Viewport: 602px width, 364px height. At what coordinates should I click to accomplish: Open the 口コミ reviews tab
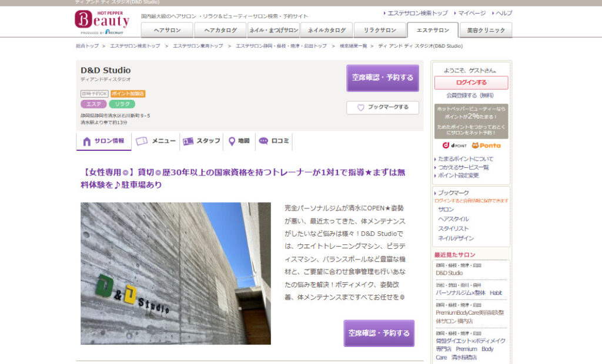tap(273, 141)
